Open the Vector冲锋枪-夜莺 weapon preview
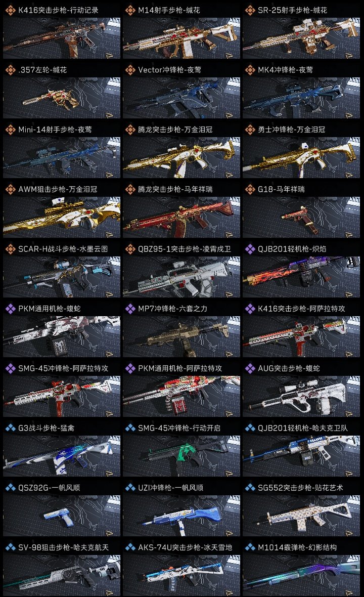The width and height of the screenshot is (364, 597). click(x=181, y=98)
